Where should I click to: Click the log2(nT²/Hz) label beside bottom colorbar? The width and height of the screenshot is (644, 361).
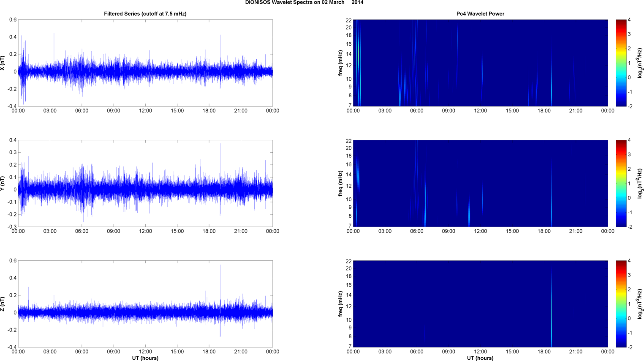click(x=640, y=304)
